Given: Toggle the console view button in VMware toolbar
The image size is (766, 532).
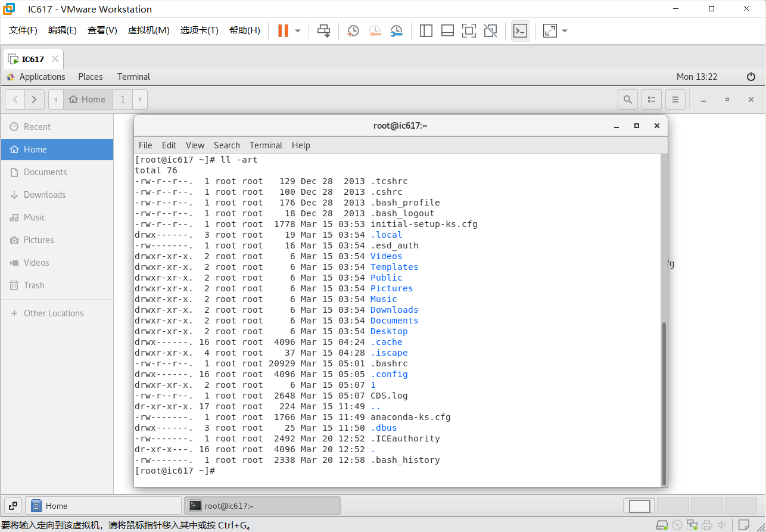Looking at the screenshot, I should coord(520,30).
